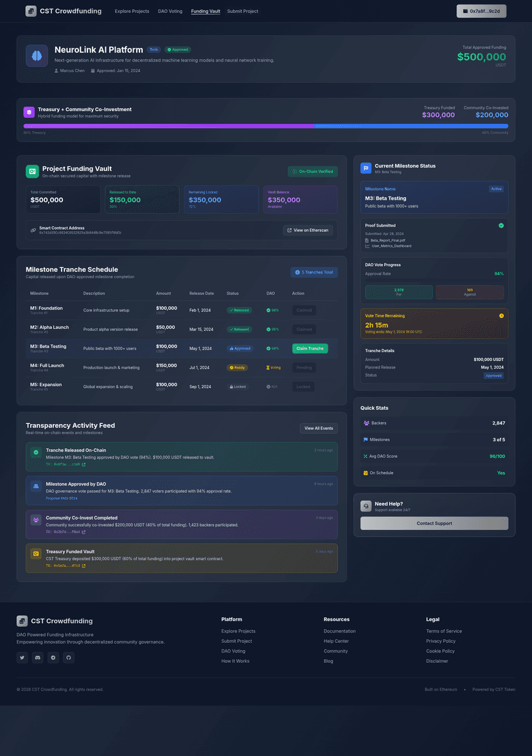This screenshot has width=532, height=756.
Task: Click the On-Chain Verified status badge
Action: point(314,171)
